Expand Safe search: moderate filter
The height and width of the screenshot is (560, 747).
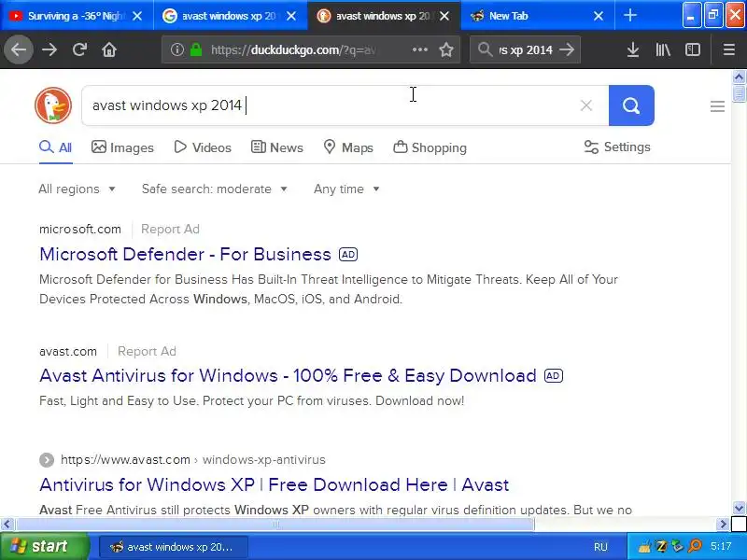pyautogui.click(x=215, y=189)
